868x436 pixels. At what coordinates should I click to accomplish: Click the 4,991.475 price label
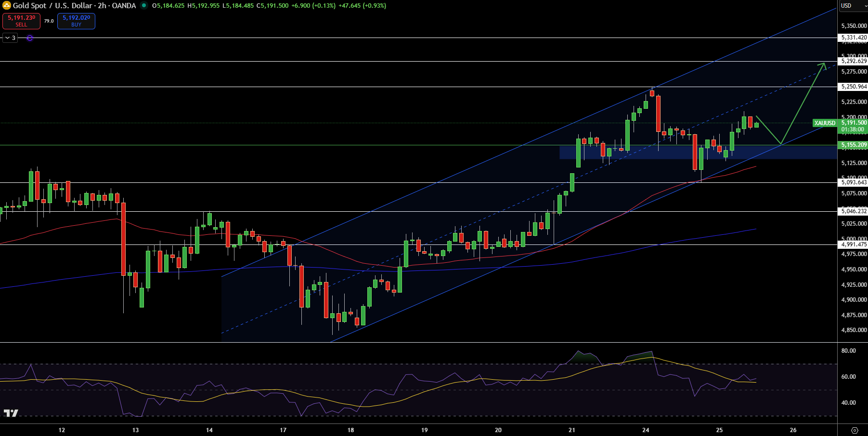point(854,244)
